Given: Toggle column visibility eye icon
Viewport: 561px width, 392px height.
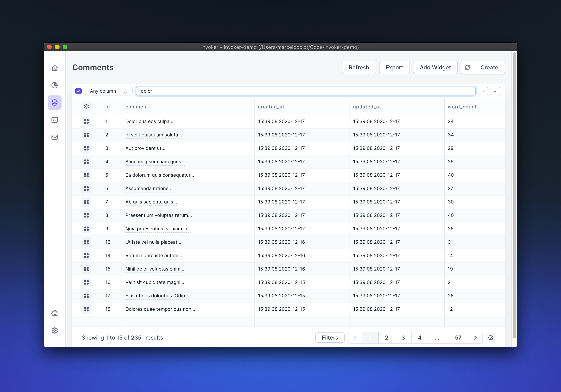Looking at the screenshot, I should click(86, 106).
